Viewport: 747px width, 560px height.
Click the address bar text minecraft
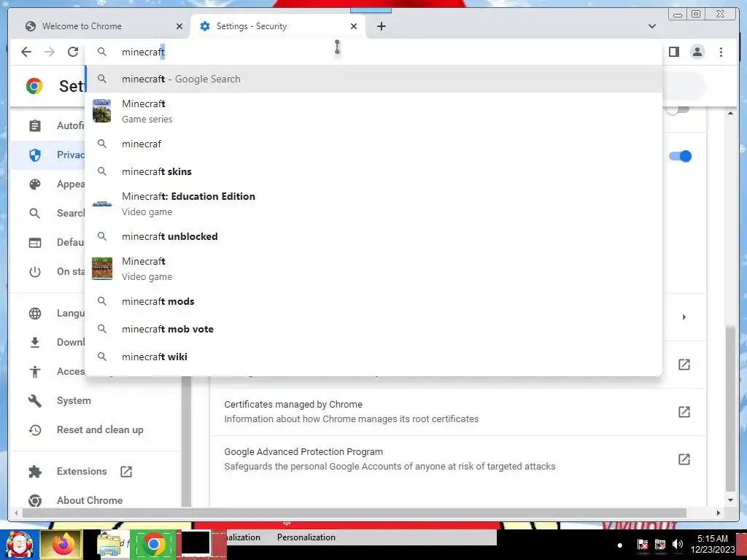point(143,52)
